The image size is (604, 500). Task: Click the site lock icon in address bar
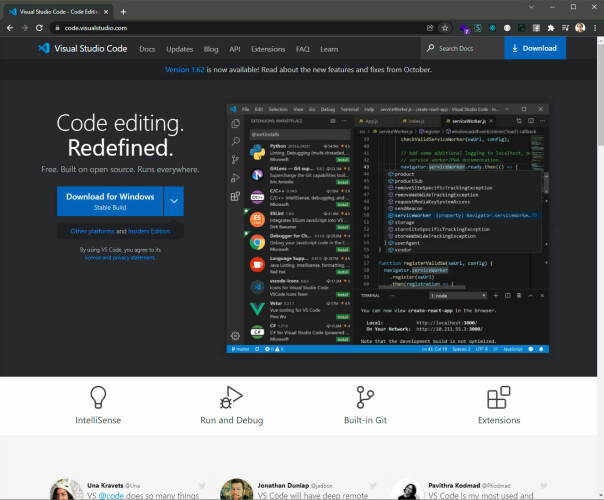point(57,28)
